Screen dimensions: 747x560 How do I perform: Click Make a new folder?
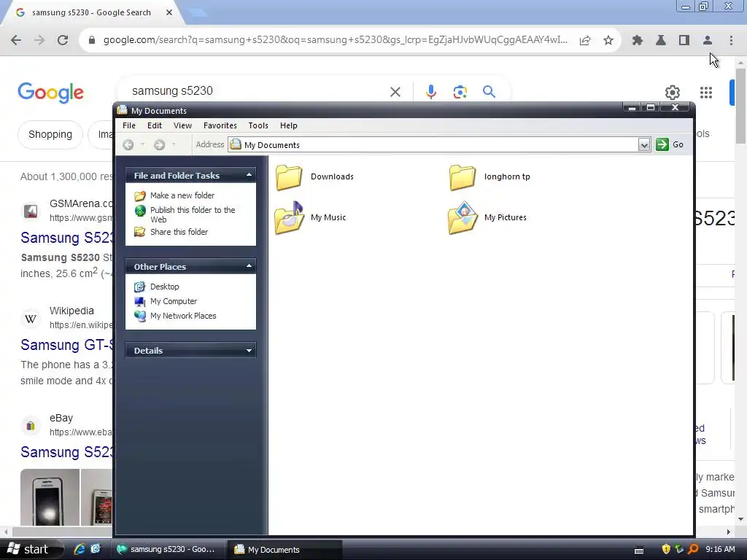(x=174, y=195)
